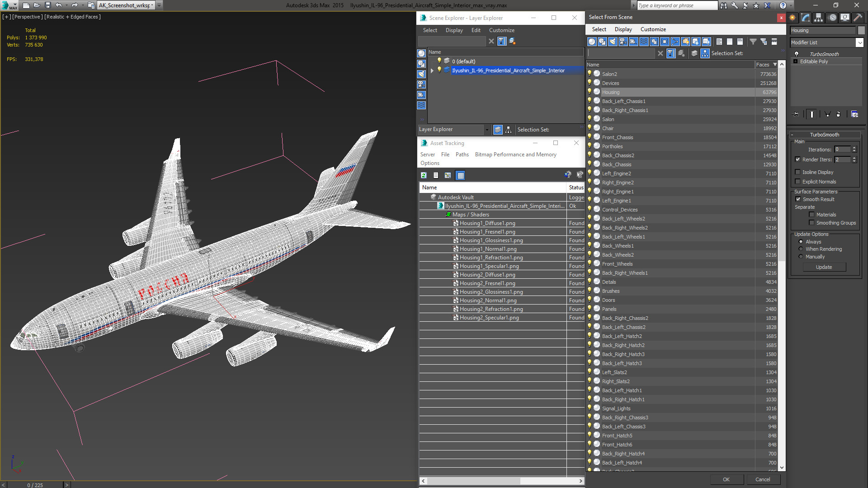
Task: Click Save File icon in top toolbar
Action: coord(47,5)
